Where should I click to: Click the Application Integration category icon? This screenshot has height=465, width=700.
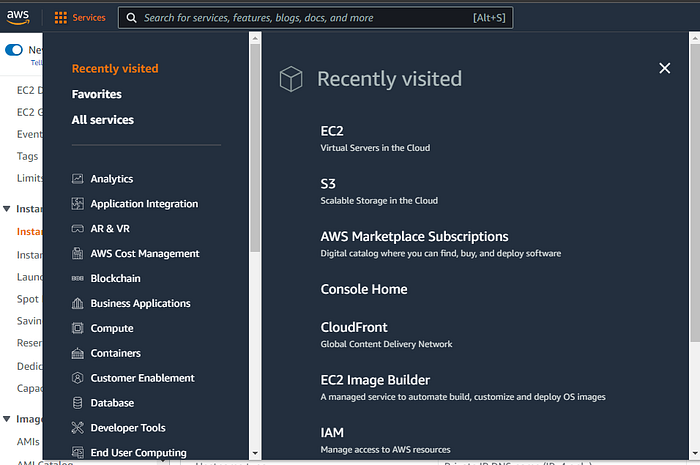[78, 204]
